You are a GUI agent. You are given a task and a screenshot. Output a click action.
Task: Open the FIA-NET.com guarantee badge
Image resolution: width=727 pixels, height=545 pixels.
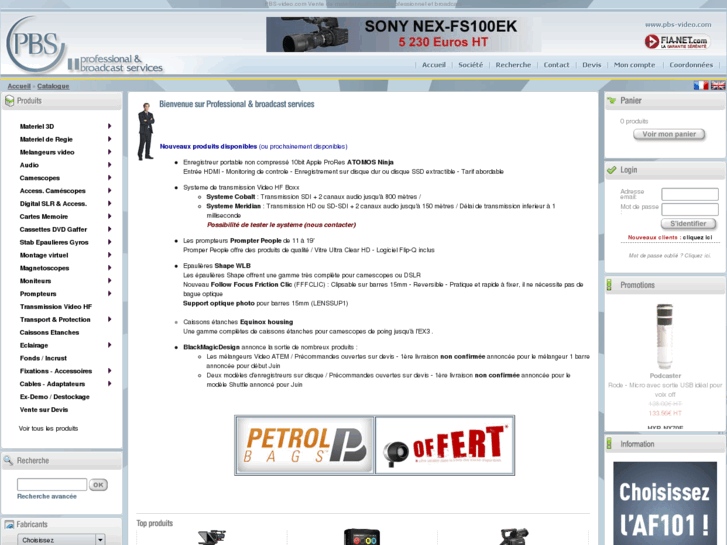click(x=677, y=42)
